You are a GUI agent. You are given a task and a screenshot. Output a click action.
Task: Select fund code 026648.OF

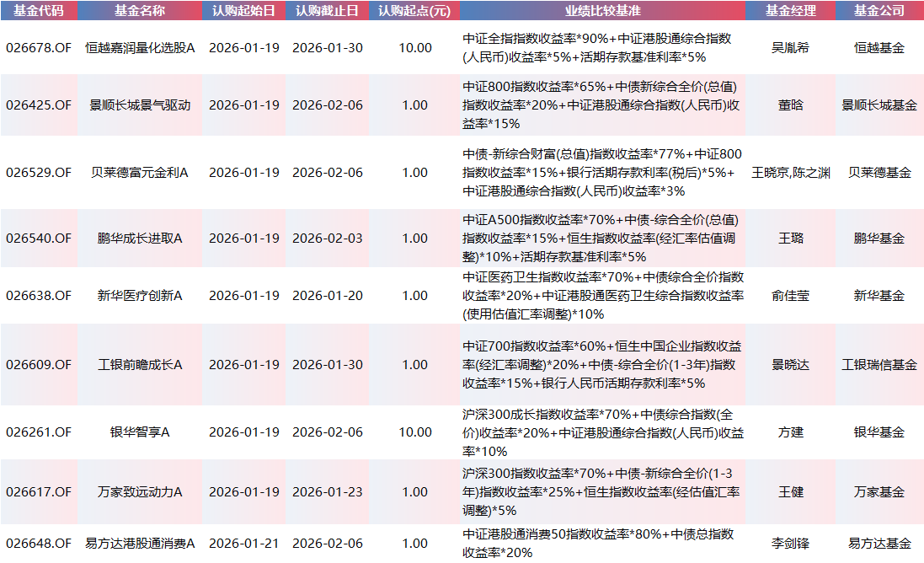(x=38, y=544)
